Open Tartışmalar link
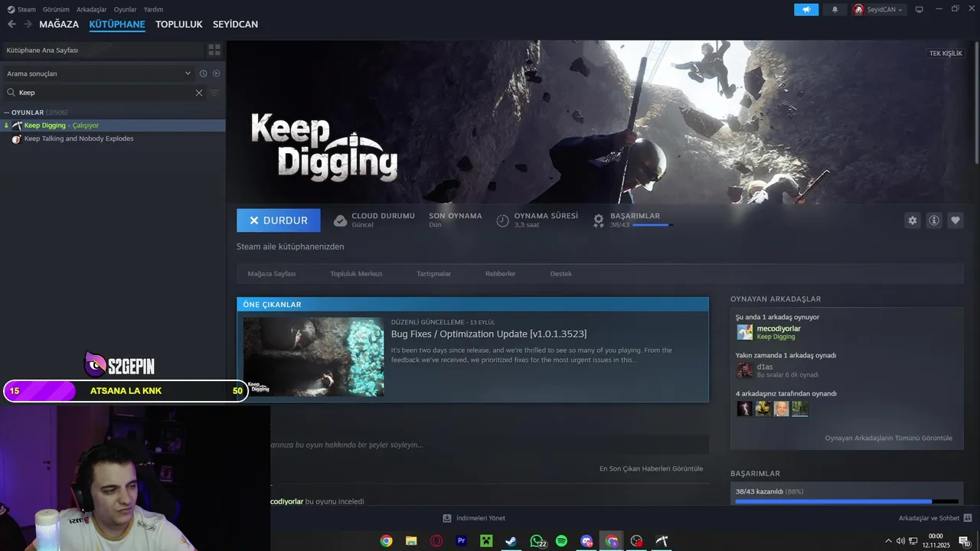 [433, 274]
